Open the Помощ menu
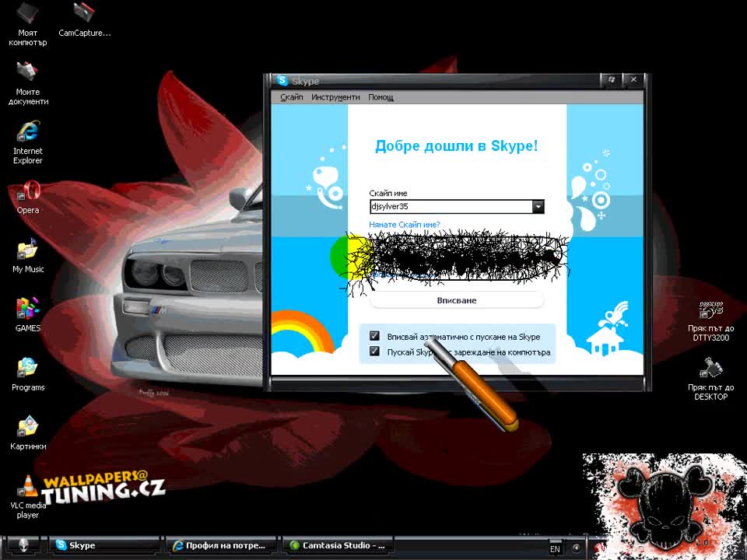Screen dimensions: 747x560 click(381, 97)
